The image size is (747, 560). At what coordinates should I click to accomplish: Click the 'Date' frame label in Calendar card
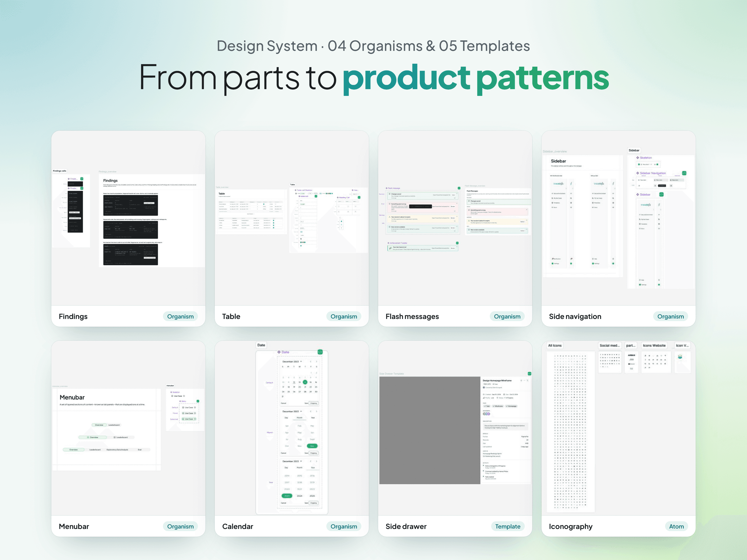tap(261, 345)
